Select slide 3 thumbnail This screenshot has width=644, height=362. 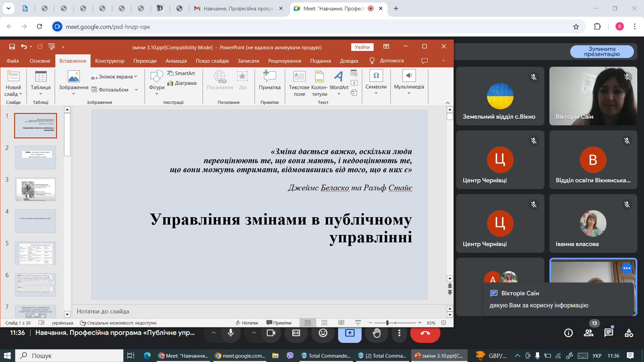(x=35, y=189)
